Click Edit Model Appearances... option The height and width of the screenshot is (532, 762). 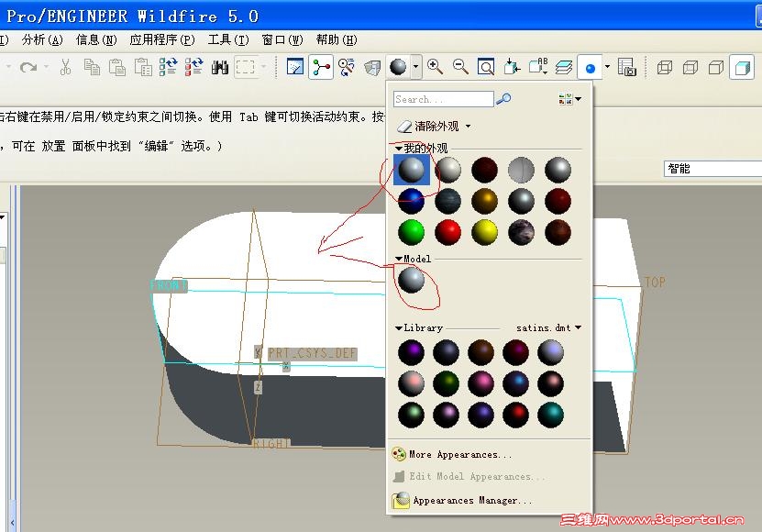[x=468, y=477]
